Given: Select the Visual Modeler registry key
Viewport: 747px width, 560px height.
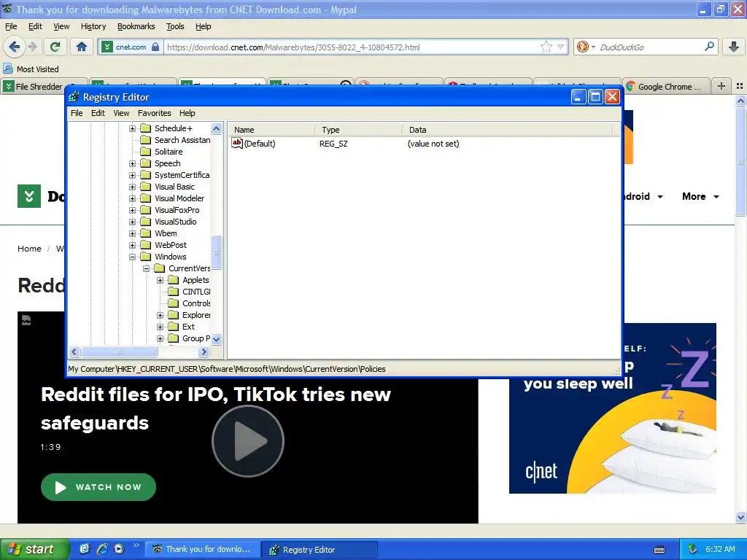Looking at the screenshot, I should [172, 198].
